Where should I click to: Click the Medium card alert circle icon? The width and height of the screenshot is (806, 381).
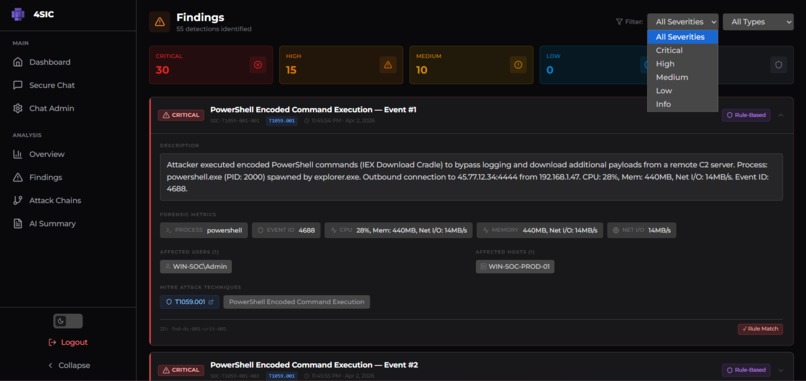[518, 65]
